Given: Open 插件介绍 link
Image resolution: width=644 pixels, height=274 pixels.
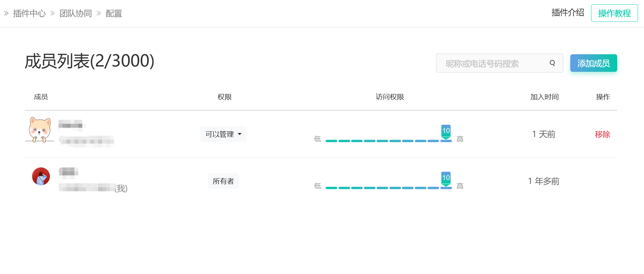Looking at the screenshot, I should (568, 13).
